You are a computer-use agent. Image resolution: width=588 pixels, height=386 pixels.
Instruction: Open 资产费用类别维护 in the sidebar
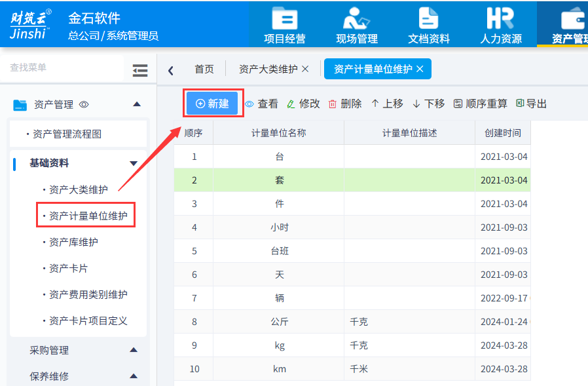click(x=88, y=294)
